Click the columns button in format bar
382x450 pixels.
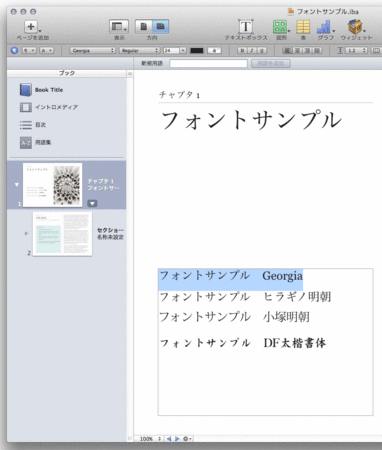click(x=376, y=50)
